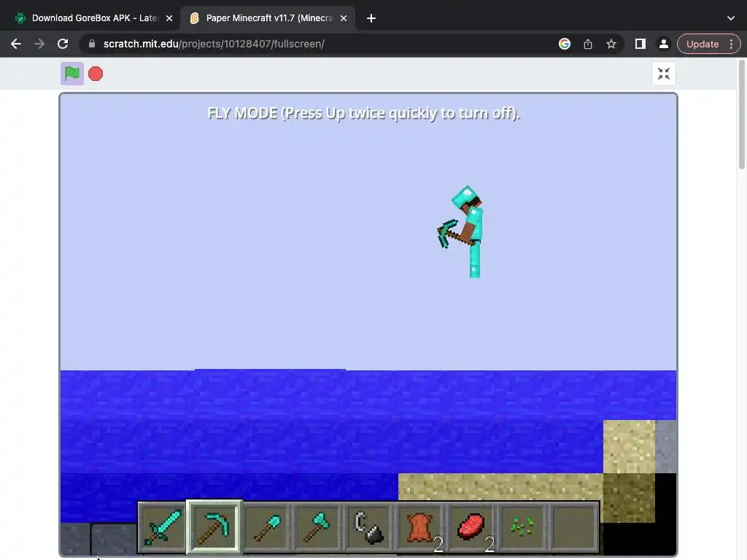Select the diamond axe hotbar slot
Image resolution: width=747 pixels, height=560 pixels.
[318, 527]
